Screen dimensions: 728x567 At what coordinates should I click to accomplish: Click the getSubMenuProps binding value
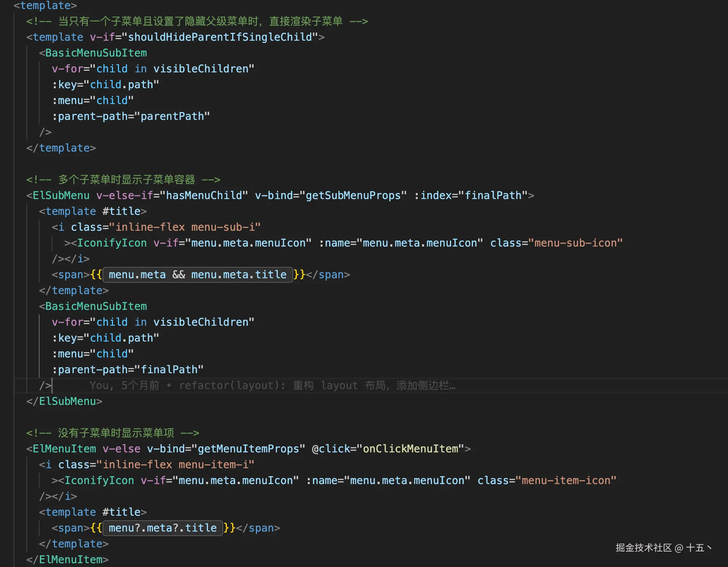pyautogui.click(x=353, y=195)
